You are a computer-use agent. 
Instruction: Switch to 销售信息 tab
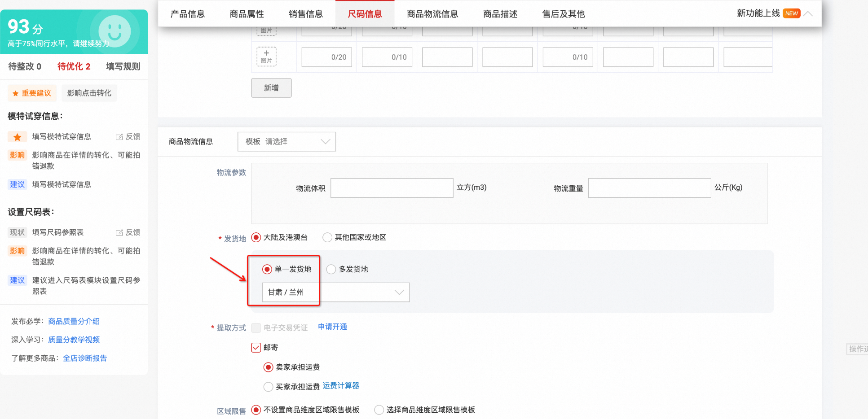click(306, 14)
